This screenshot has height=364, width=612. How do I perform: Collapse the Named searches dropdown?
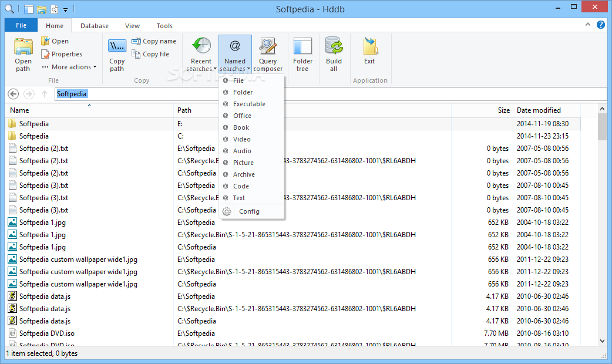pyautogui.click(x=235, y=54)
